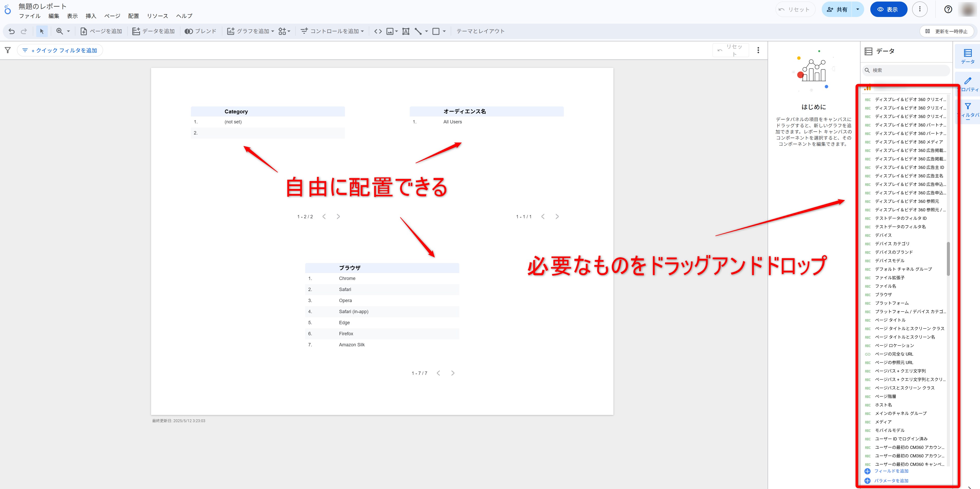Switch to the プロパティ side tab
Screen dimensions: 980x489
[968, 84]
